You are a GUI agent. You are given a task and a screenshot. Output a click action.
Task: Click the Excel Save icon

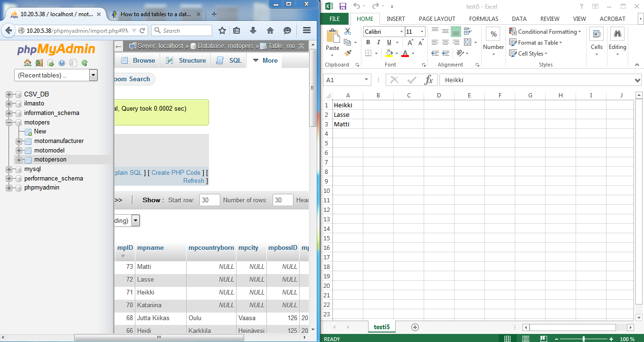(x=343, y=6)
